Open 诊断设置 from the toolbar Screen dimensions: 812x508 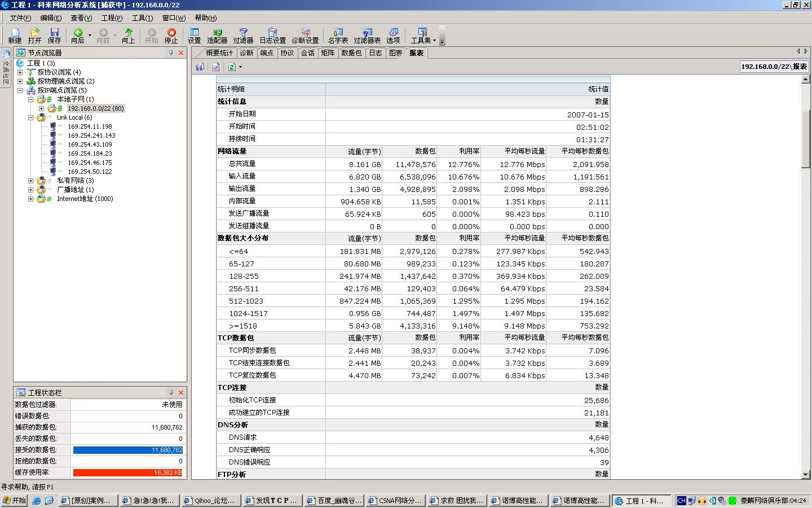pyautogui.click(x=305, y=36)
